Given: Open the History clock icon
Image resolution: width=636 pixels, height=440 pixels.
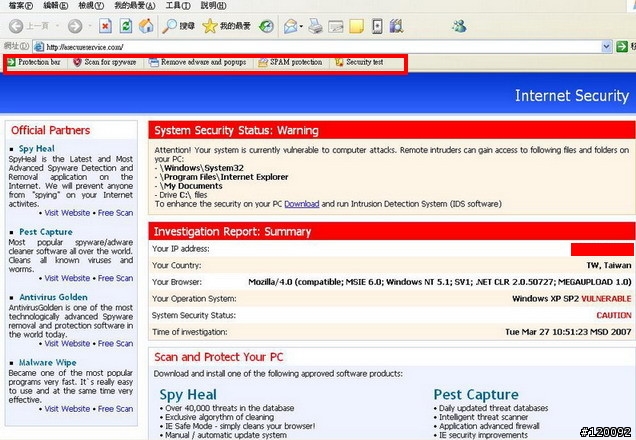Looking at the screenshot, I should [x=266, y=26].
